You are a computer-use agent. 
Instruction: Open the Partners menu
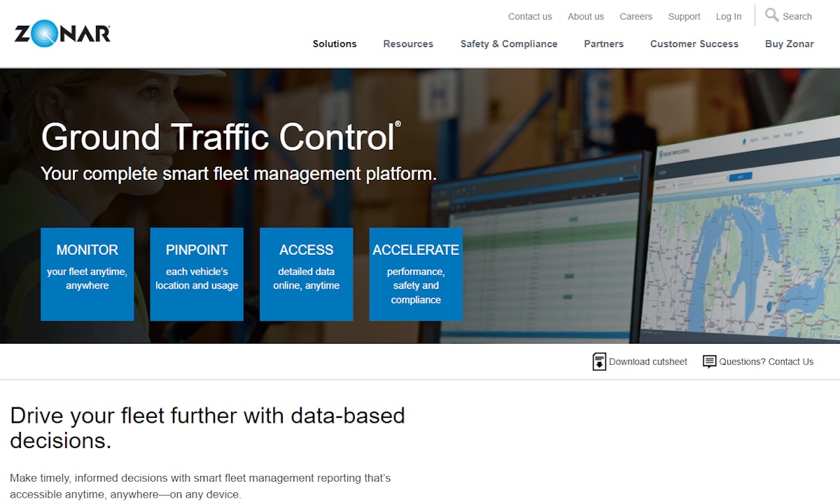603,43
